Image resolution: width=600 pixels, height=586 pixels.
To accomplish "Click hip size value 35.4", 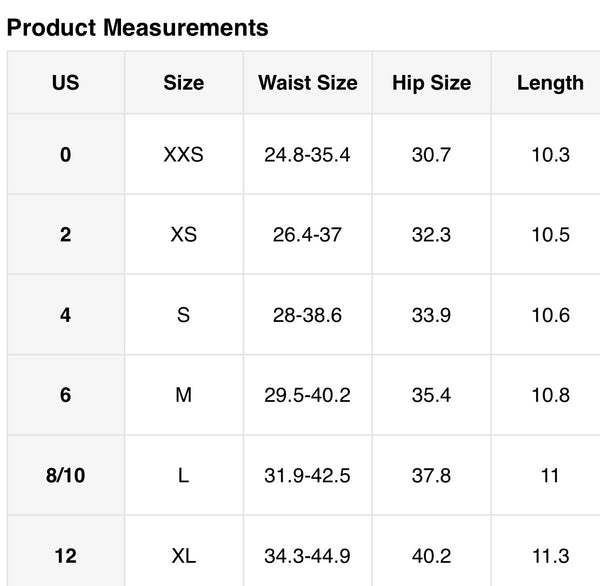I will [x=431, y=395].
